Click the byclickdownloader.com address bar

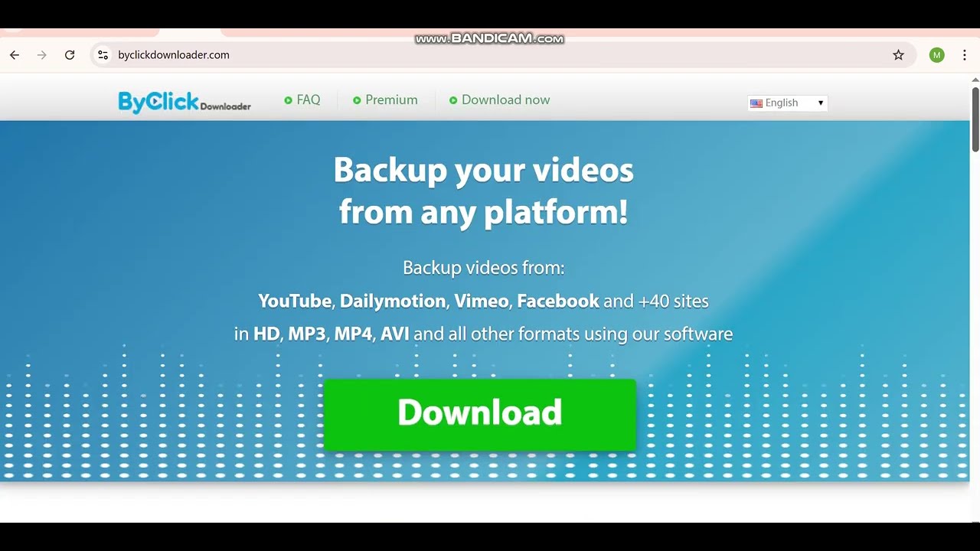point(501,55)
